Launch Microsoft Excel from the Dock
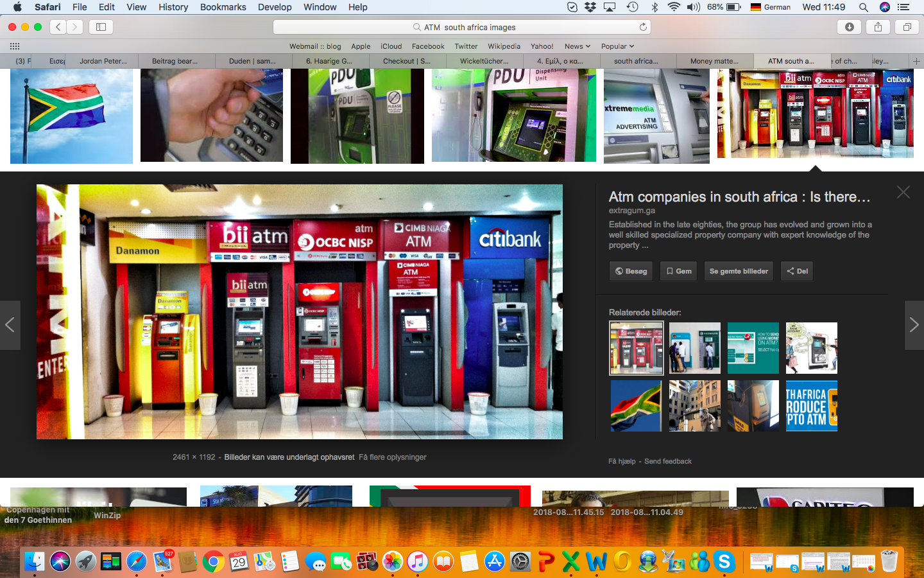Image resolution: width=924 pixels, height=578 pixels. pos(571,562)
